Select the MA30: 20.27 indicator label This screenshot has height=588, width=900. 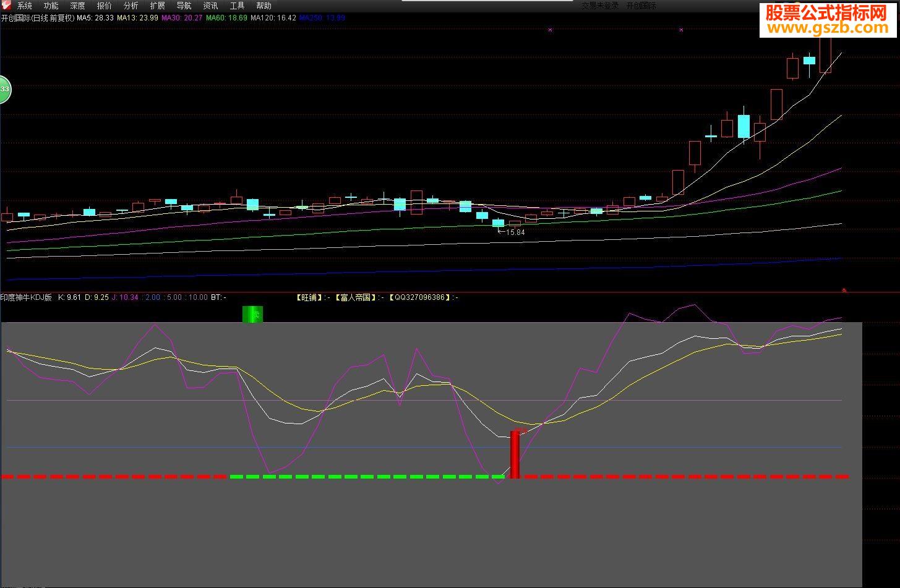pos(182,18)
